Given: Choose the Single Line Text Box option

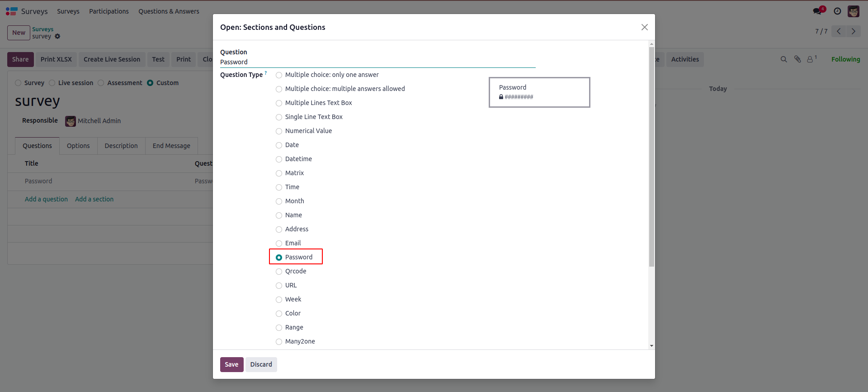Looking at the screenshot, I should (279, 117).
